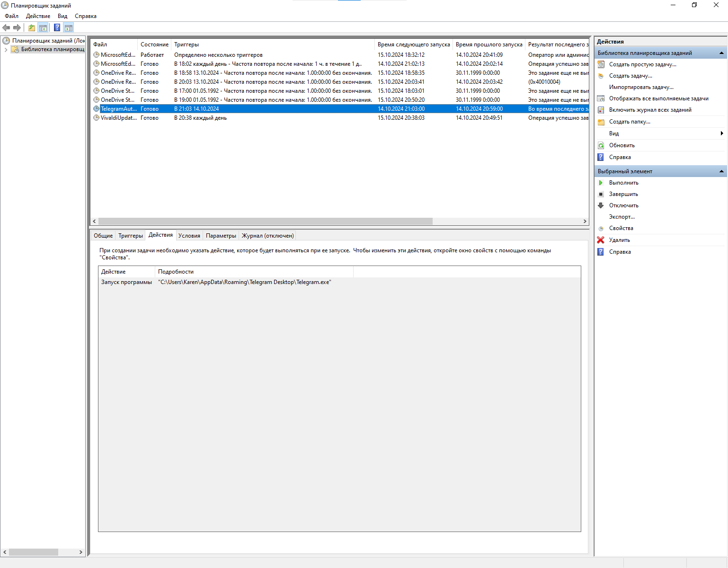Click the clock icon beside Свойства
728x568 pixels.
tap(601, 228)
